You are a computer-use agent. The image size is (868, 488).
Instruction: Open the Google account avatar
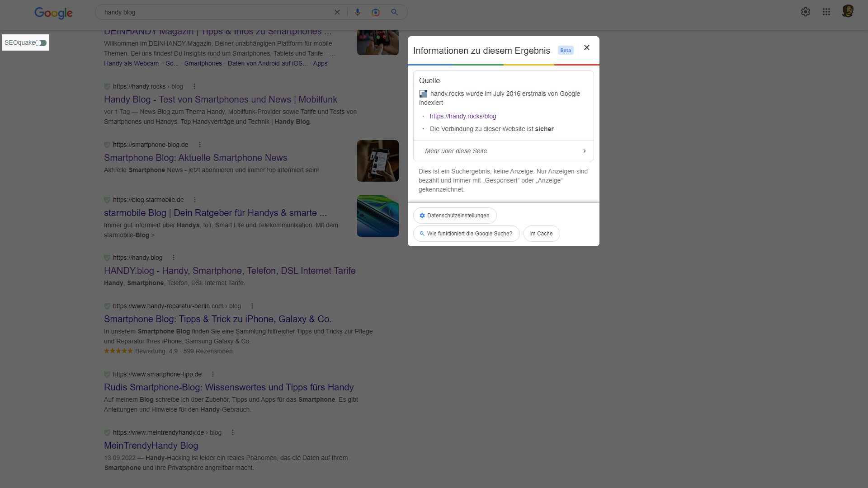[848, 11]
